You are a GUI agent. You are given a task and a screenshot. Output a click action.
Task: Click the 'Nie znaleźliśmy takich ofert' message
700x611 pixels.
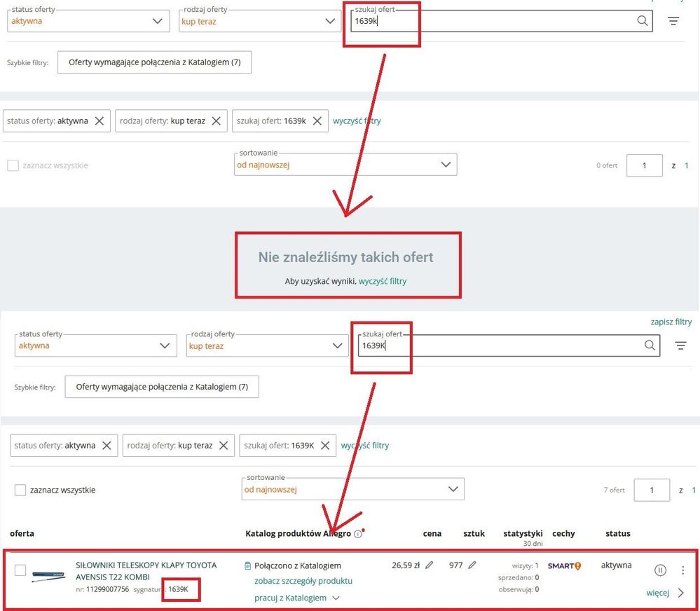tap(346, 257)
